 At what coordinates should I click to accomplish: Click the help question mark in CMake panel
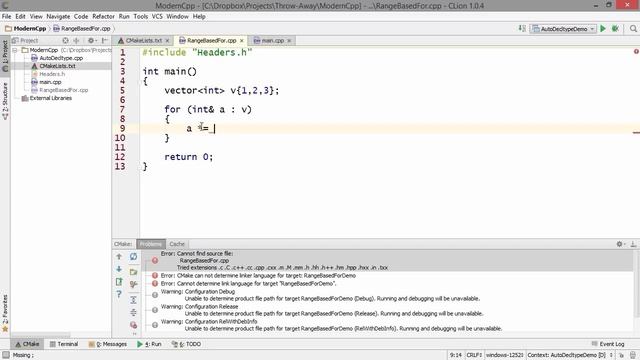coord(119,294)
